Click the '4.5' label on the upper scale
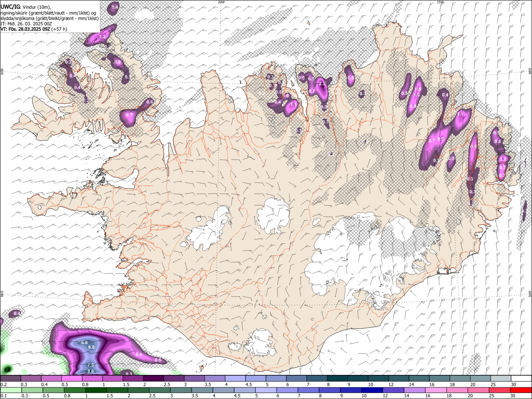Image resolution: width=532 pixels, height=399 pixels. click(249, 384)
